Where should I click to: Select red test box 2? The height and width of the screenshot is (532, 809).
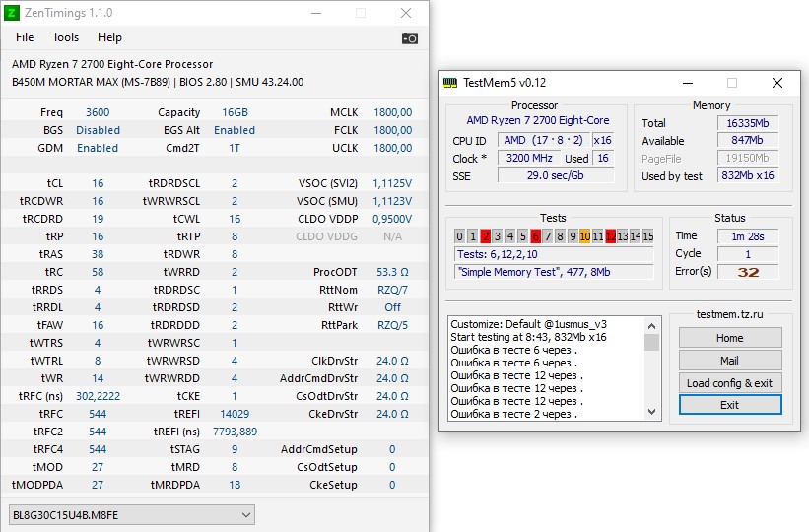tap(485, 236)
